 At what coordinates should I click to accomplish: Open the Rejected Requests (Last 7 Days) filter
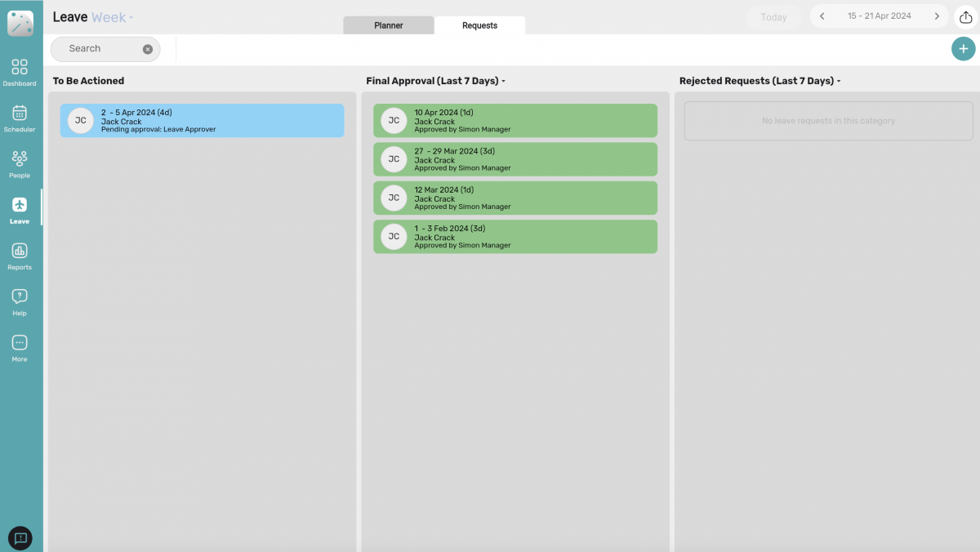click(x=839, y=81)
